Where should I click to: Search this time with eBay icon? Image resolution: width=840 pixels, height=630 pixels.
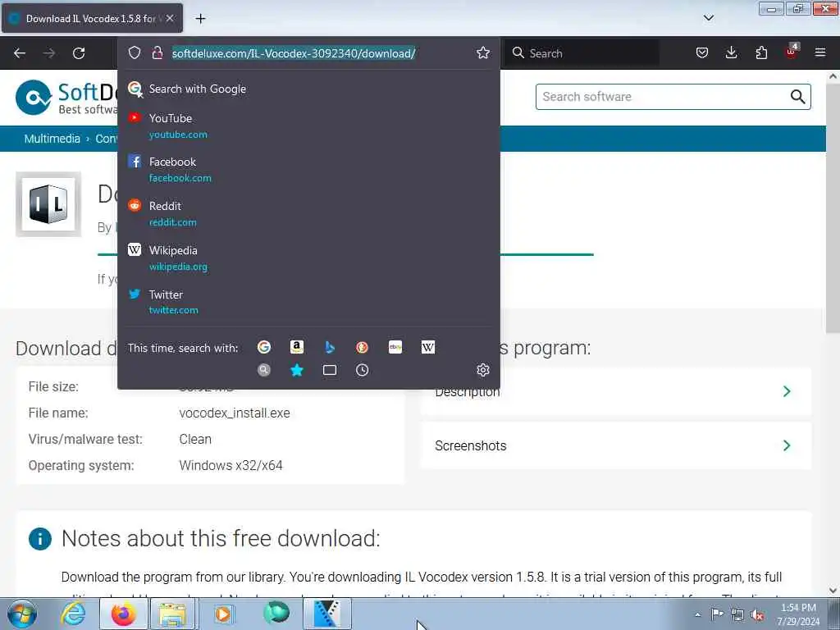tap(395, 347)
